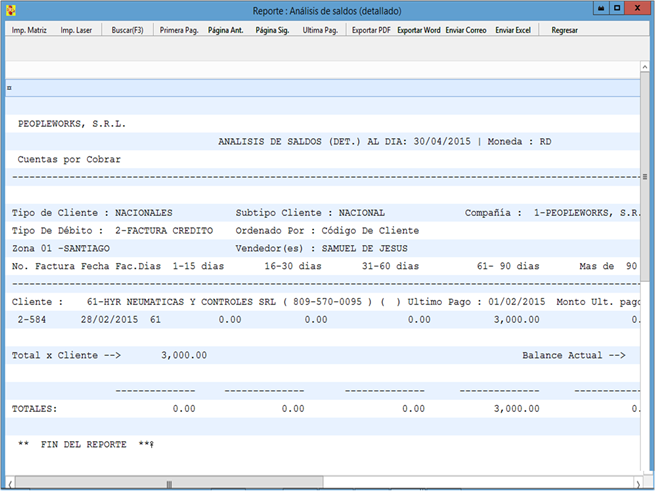The height and width of the screenshot is (491, 655).
Task: Minimize the report window
Action: (x=599, y=8)
